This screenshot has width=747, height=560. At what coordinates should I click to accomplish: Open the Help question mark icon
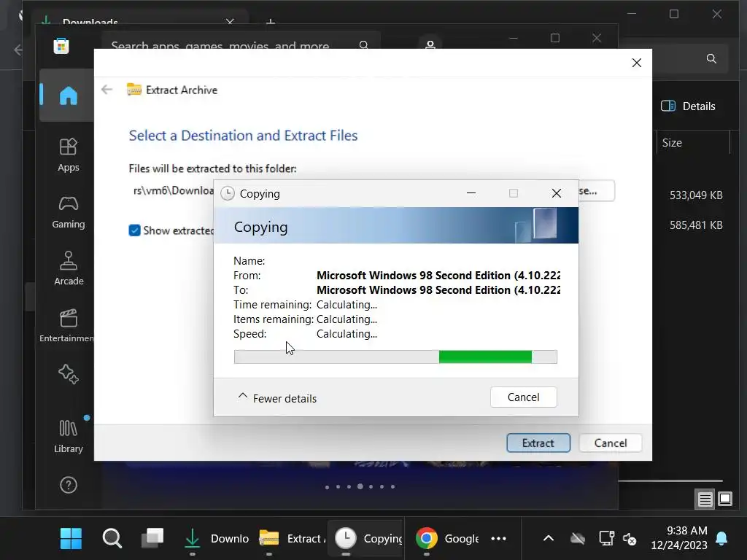pyautogui.click(x=68, y=485)
